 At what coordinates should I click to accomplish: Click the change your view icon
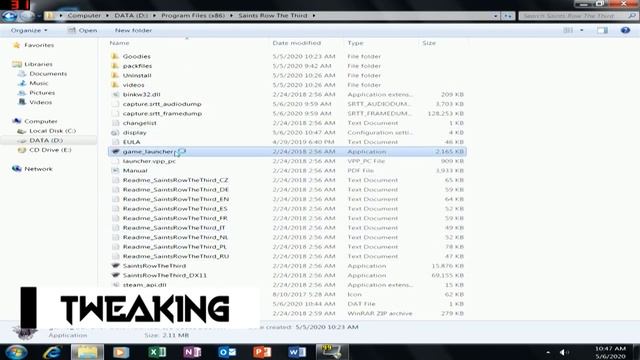[x=568, y=30]
